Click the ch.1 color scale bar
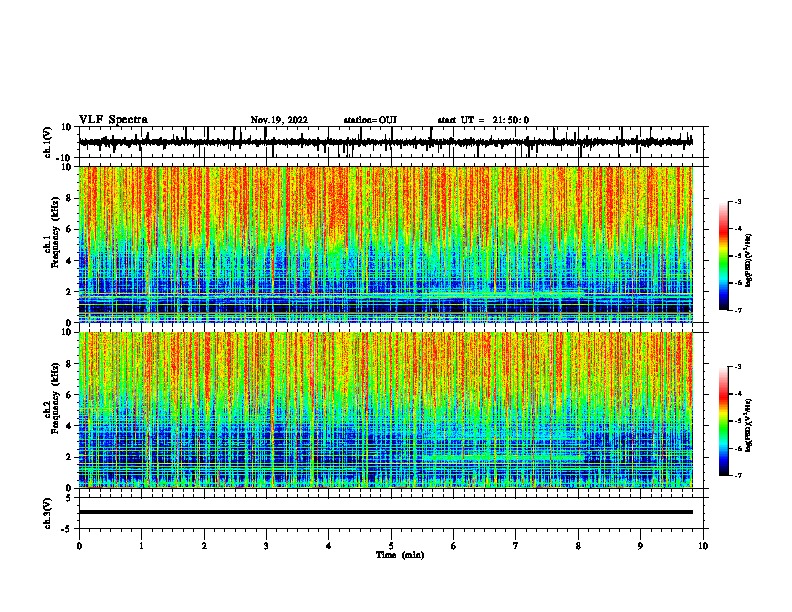The height and width of the screenshot is (612, 792). click(x=723, y=256)
